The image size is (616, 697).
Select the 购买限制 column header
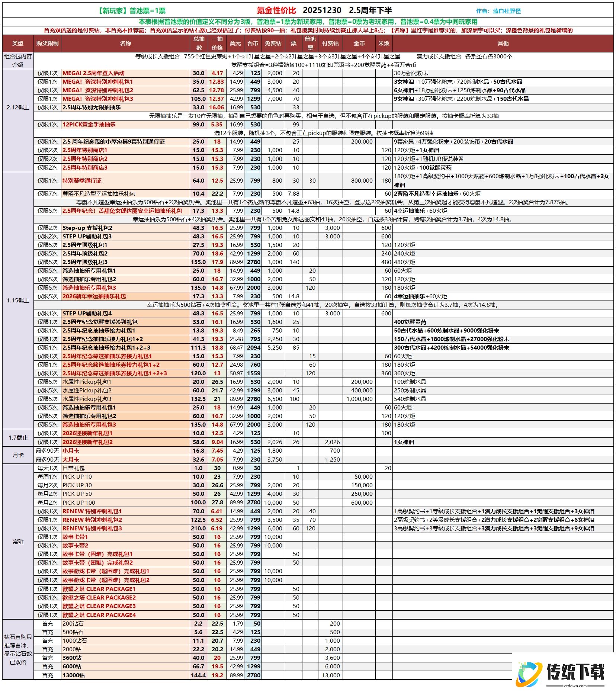[47, 44]
